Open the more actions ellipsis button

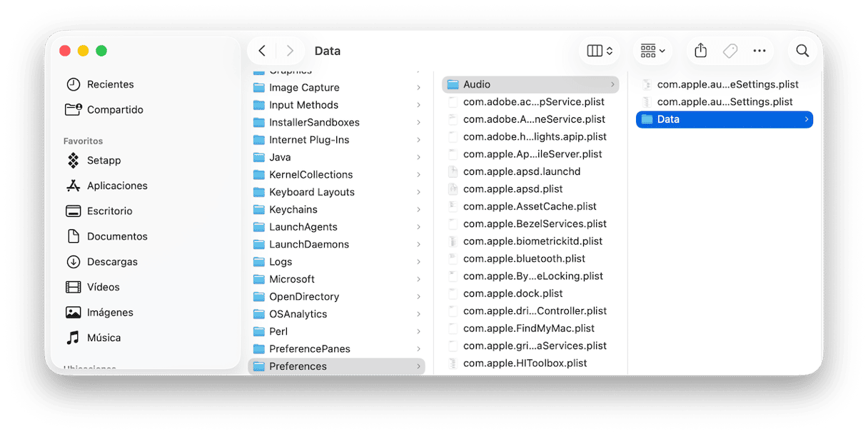[x=759, y=51]
